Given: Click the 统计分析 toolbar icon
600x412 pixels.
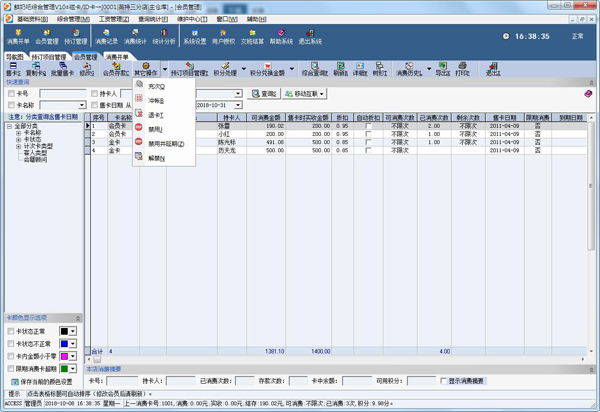Looking at the screenshot, I should 164,37.
